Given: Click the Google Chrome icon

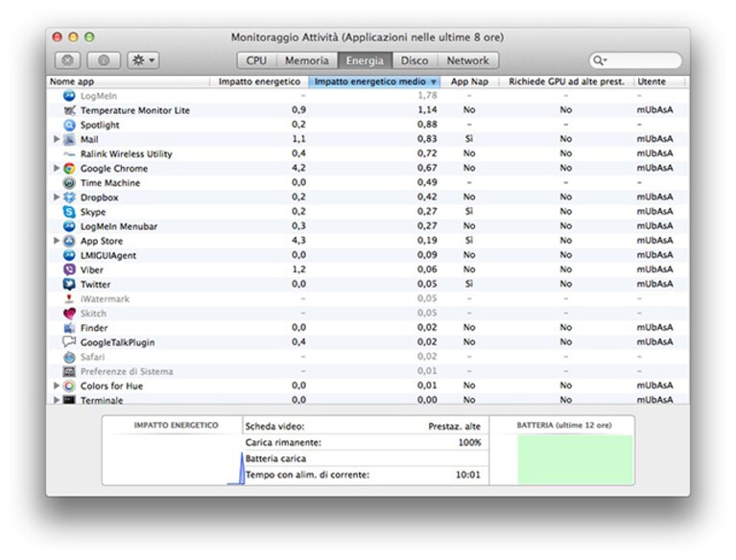Looking at the screenshot, I should pyautogui.click(x=69, y=169).
